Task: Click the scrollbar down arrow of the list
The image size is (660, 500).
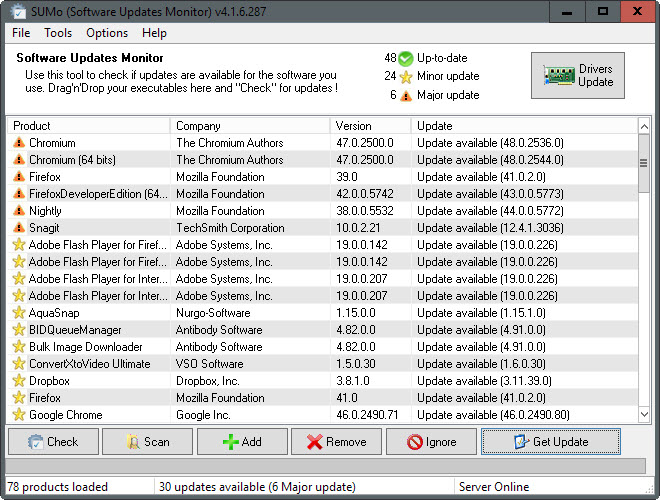Action: (x=644, y=415)
